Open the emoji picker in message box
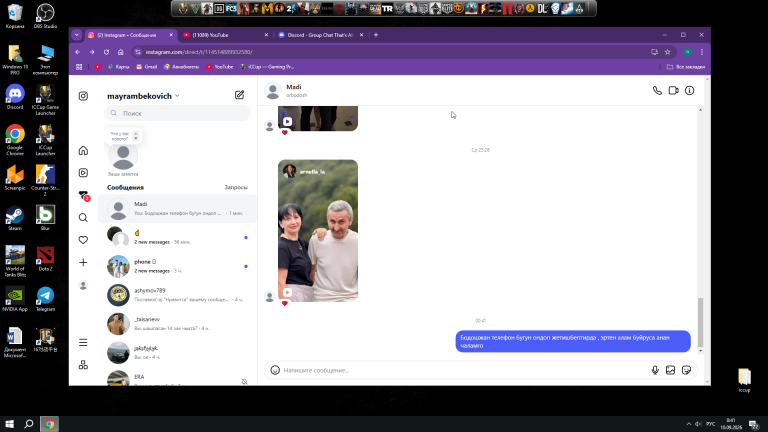Viewport: 768px width, 432px height. click(275, 370)
